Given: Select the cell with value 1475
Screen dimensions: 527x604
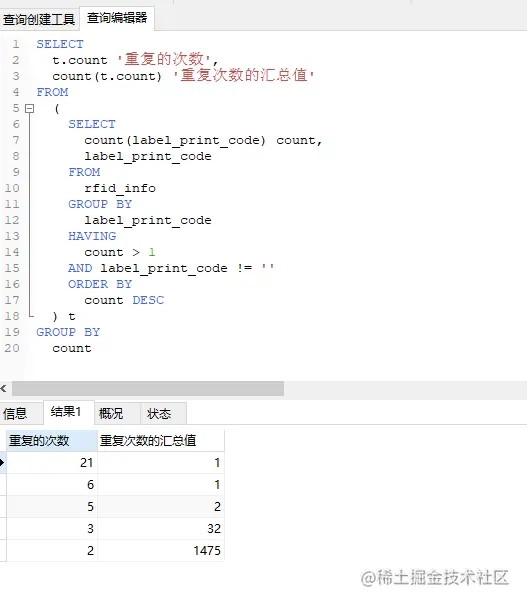Looking at the screenshot, I should [x=161, y=550].
